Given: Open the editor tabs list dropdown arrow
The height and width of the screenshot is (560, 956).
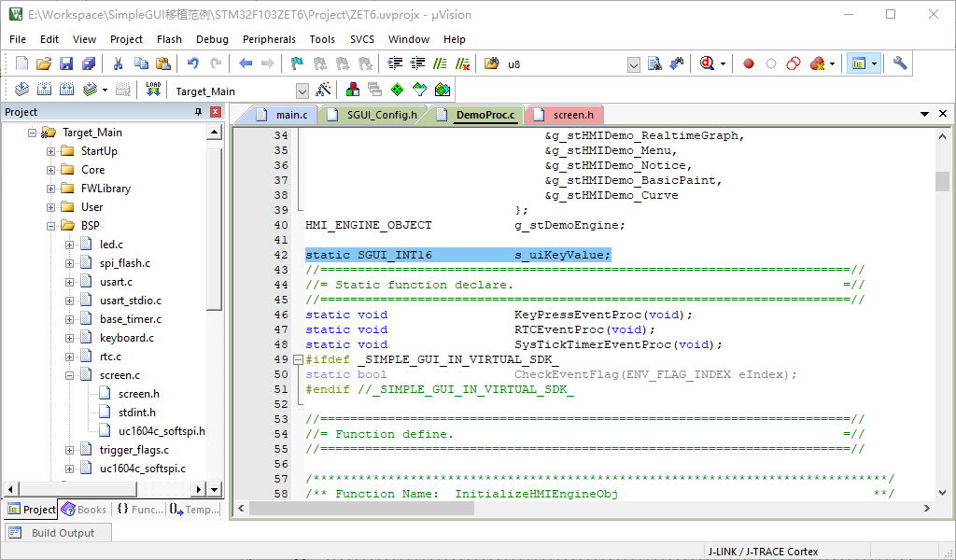Looking at the screenshot, I should [925, 114].
